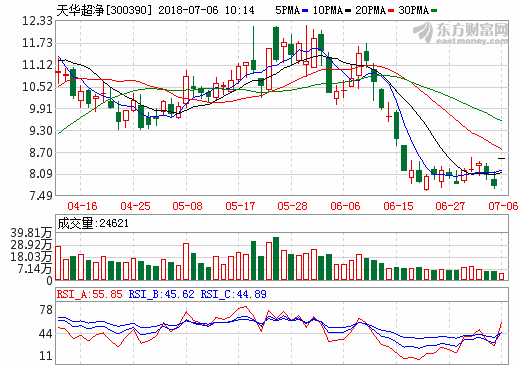The height and width of the screenshot is (365, 520).
Task: Click the 05-17 date label
Action: pyautogui.click(x=240, y=206)
